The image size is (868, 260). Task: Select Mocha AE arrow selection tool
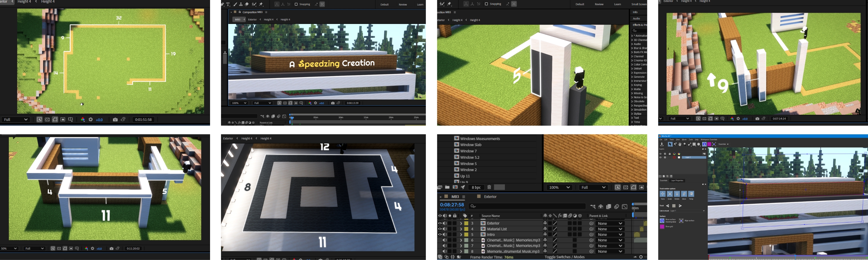670,144
